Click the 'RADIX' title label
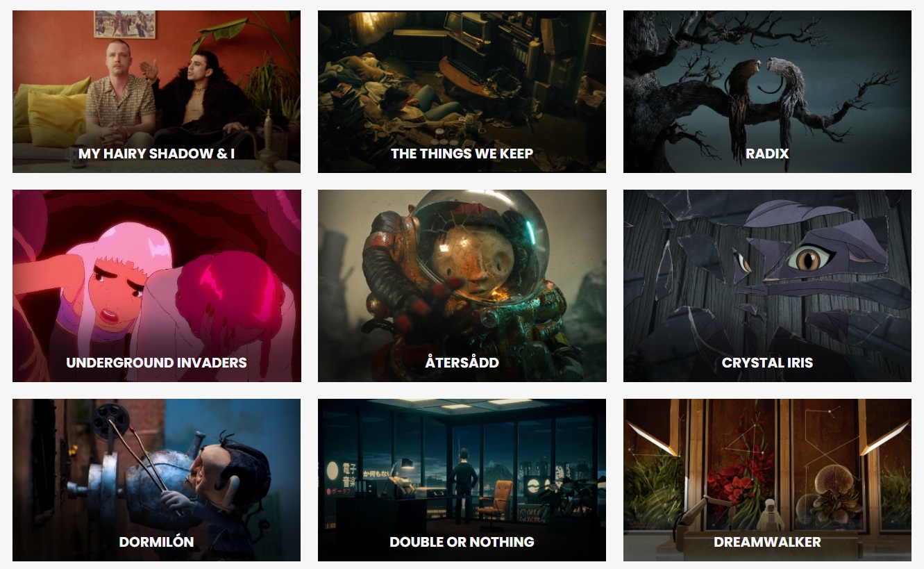The width and height of the screenshot is (924, 569). (x=767, y=154)
